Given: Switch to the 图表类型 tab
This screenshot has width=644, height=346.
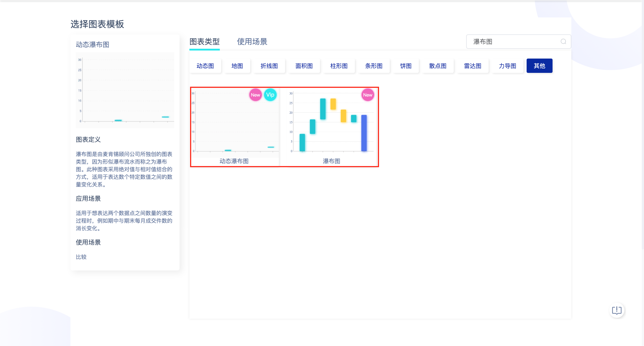Looking at the screenshot, I should point(205,42).
